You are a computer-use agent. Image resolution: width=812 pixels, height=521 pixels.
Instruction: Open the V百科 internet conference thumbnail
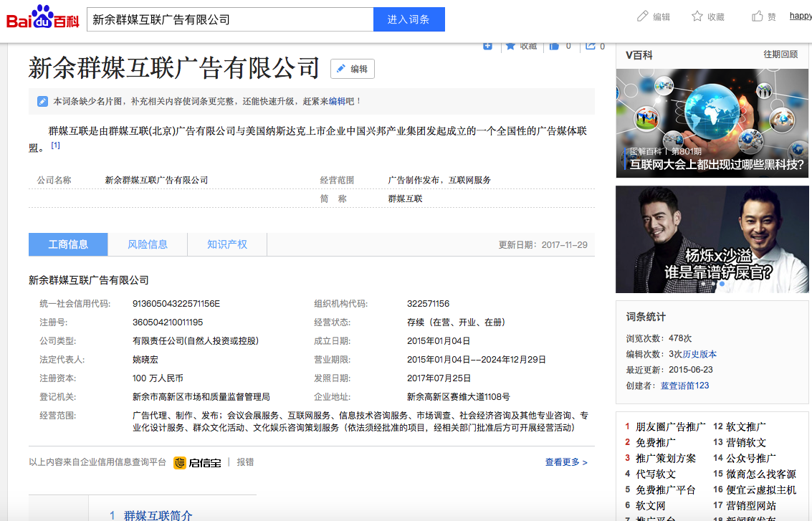712,123
